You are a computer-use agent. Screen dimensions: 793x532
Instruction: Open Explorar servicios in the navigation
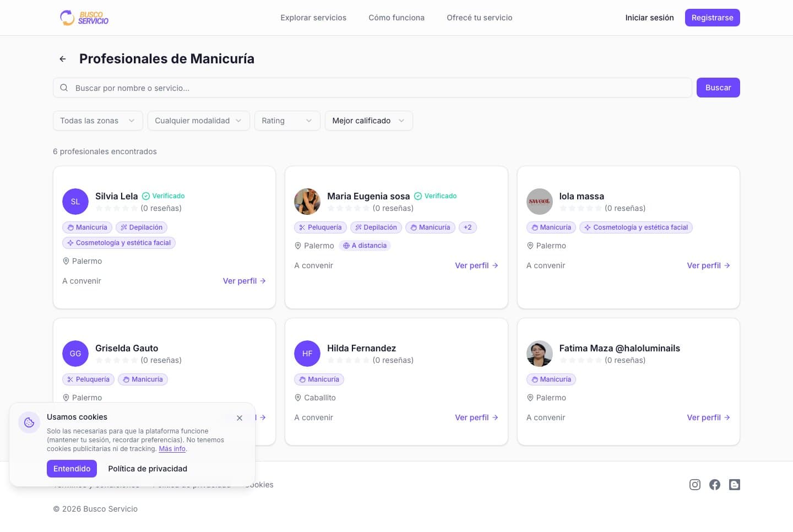tap(313, 18)
